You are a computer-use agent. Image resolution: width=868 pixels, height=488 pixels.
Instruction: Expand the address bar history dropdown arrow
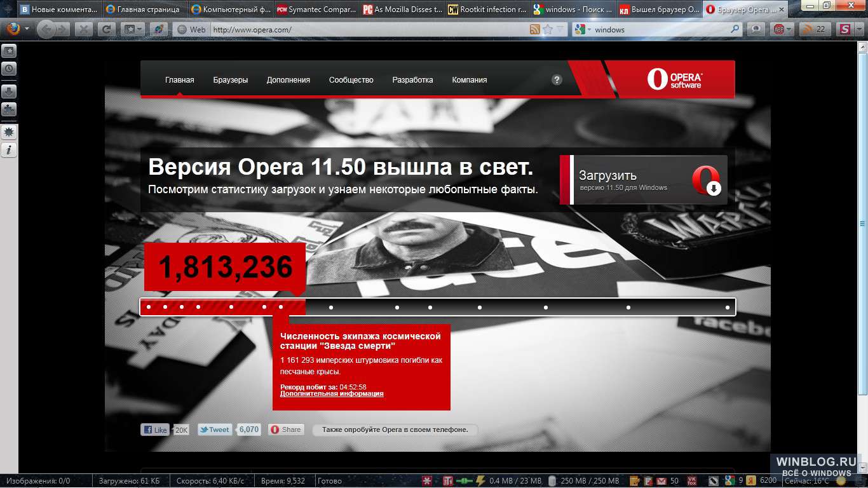coord(560,29)
